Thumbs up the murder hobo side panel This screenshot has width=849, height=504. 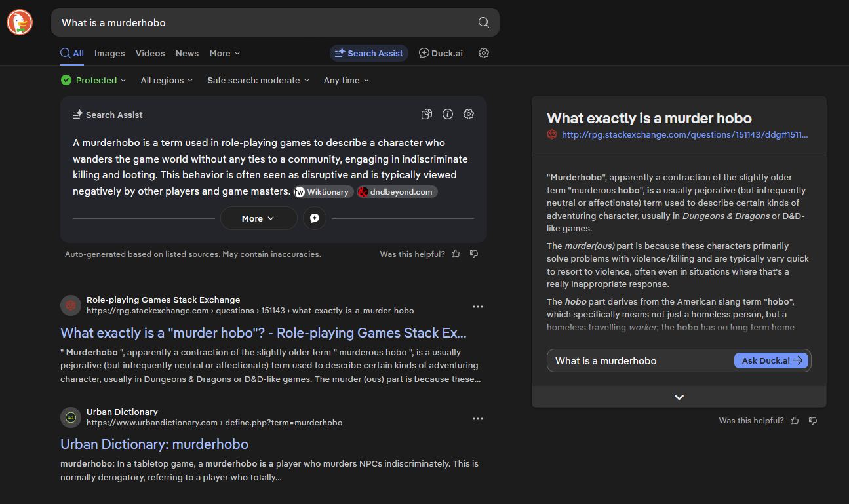pyautogui.click(x=795, y=421)
